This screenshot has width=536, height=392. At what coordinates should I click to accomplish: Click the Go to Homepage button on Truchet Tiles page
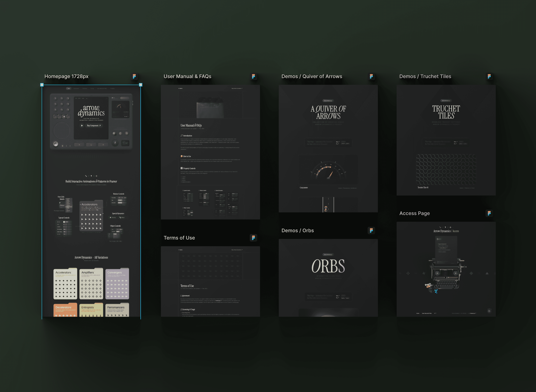tap(446, 101)
